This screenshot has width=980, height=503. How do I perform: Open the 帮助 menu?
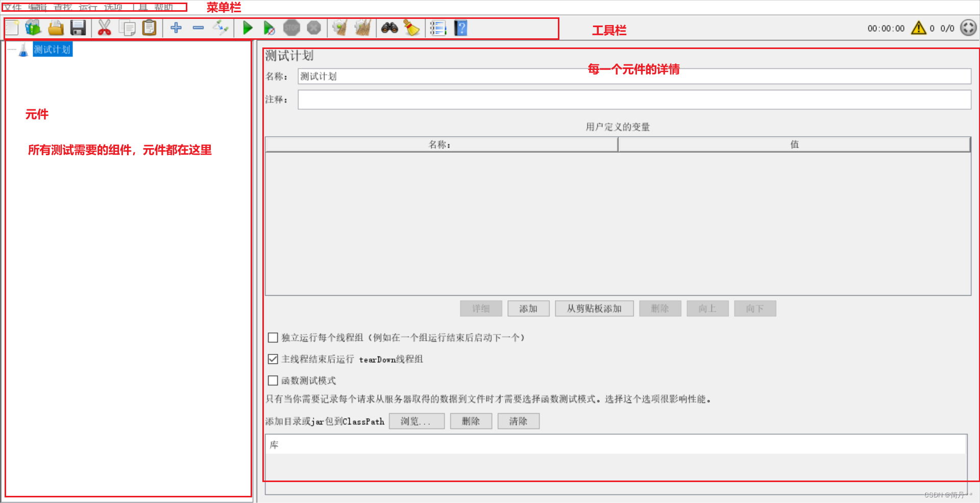point(163,7)
